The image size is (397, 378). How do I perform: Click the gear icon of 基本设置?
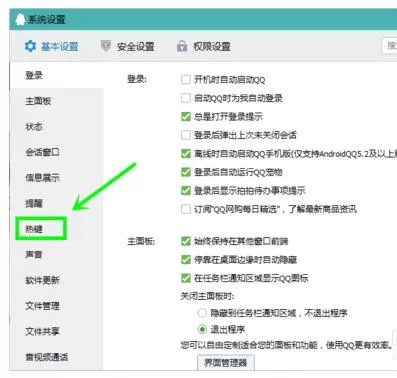click(30, 46)
